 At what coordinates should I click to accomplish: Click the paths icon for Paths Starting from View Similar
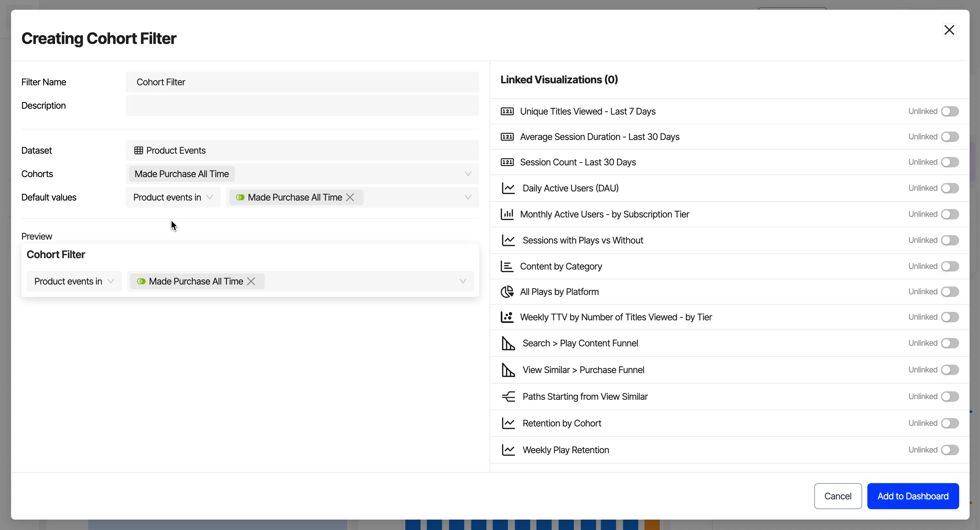point(508,397)
